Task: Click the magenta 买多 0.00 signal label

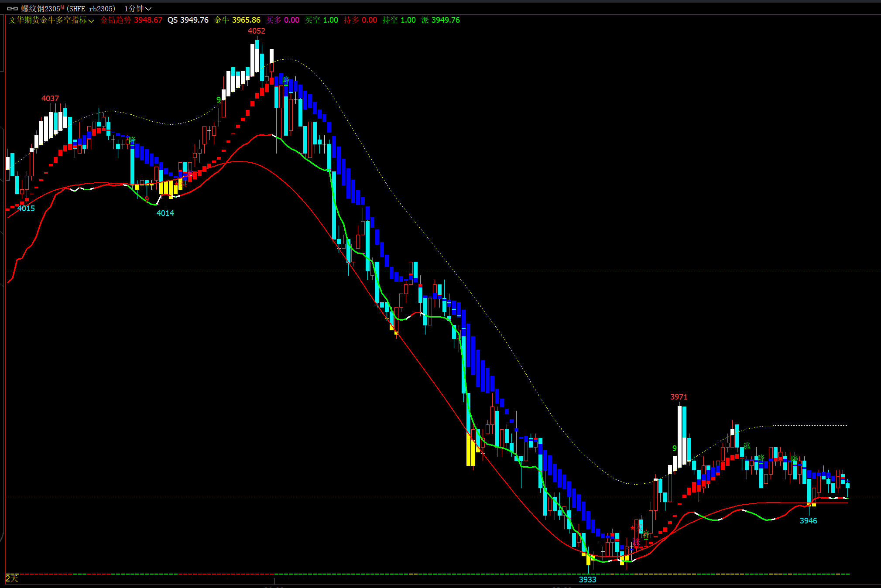Action: click(x=283, y=20)
